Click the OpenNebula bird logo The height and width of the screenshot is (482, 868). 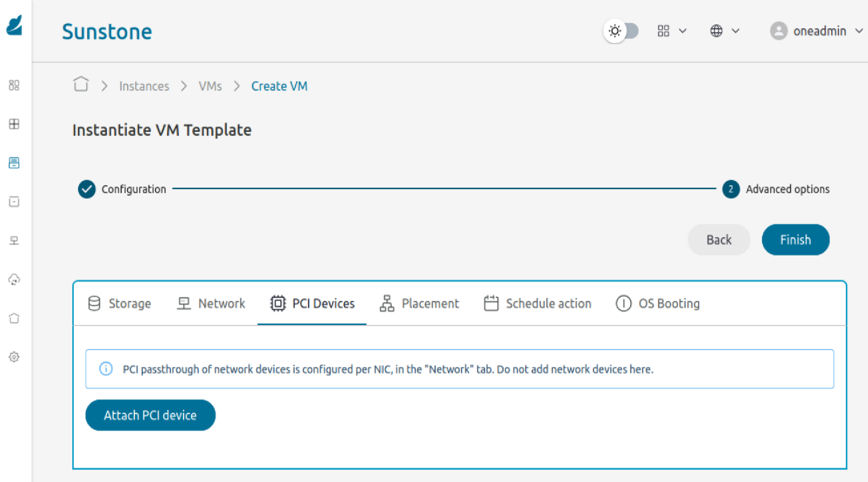[15, 25]
